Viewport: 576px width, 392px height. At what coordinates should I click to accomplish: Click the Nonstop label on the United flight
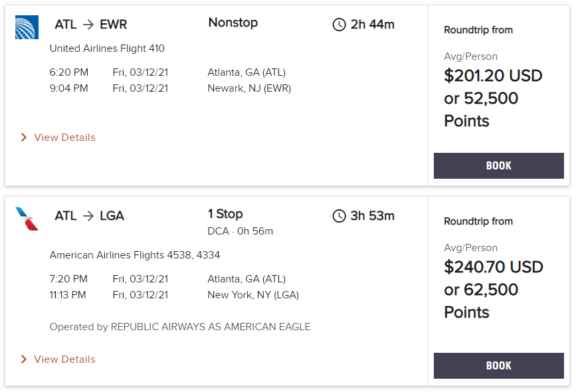coord(233,23)
